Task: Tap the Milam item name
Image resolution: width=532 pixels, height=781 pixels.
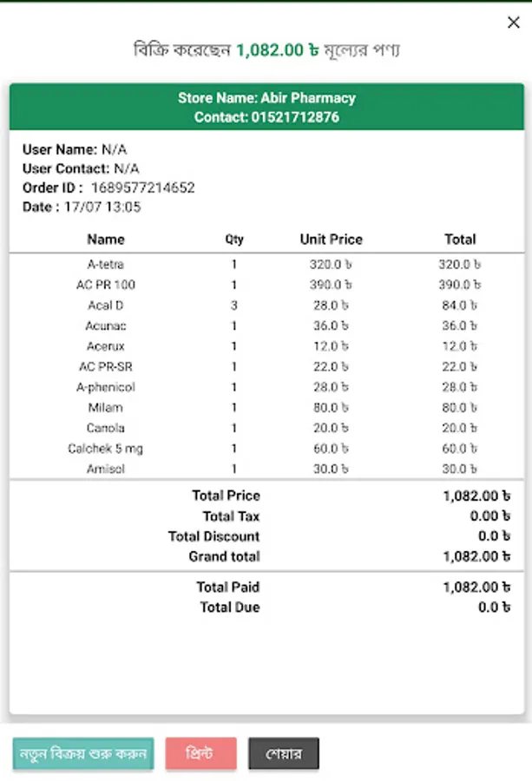Action: 106,408
